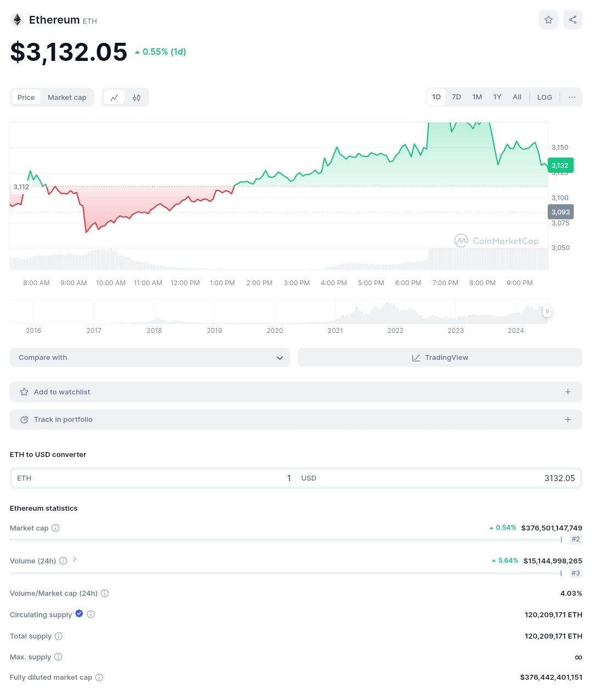This screenshot has height=700, width=592.
Task: Select the All time range
Action: click(x=517, y=97)
